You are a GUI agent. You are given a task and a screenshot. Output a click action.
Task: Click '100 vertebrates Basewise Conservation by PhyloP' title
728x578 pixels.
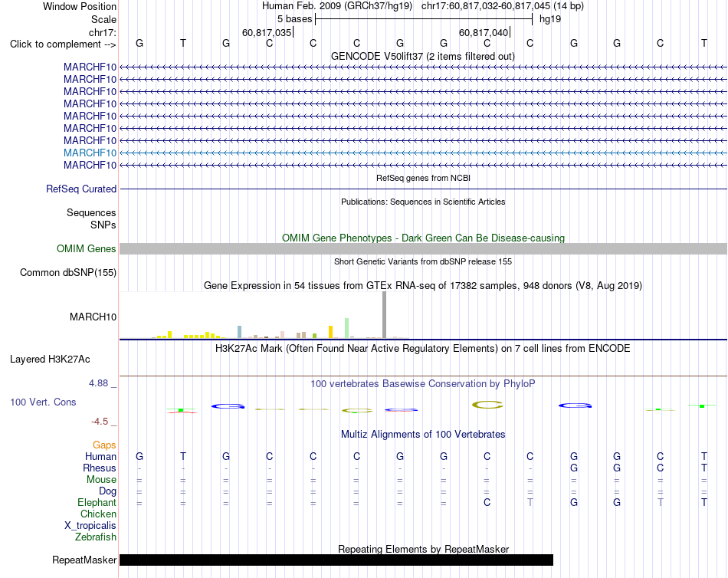pos(423,384)
